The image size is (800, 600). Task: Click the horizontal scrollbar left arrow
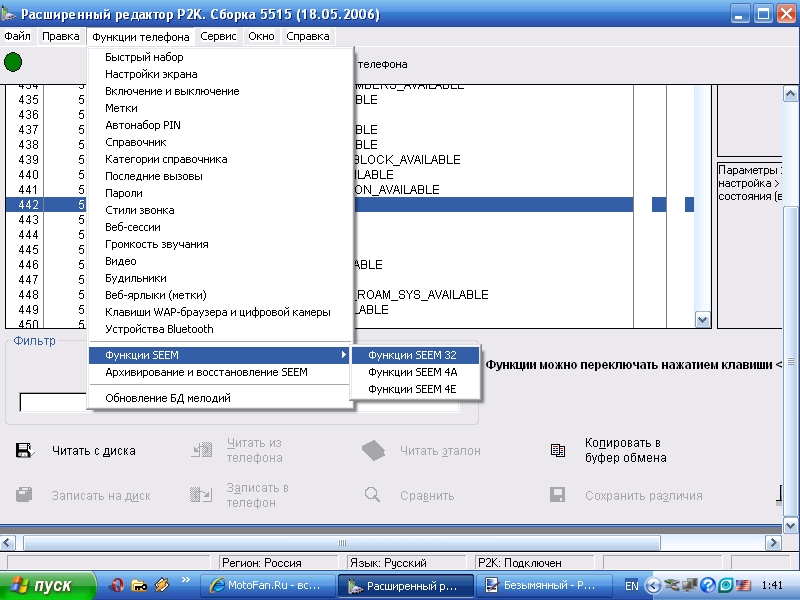pyautogui.click(x=8, y=543)
